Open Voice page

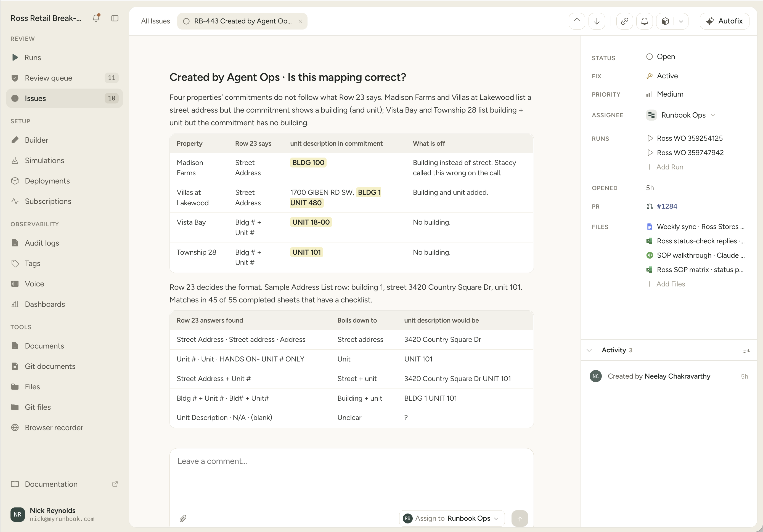pos(65,284)
